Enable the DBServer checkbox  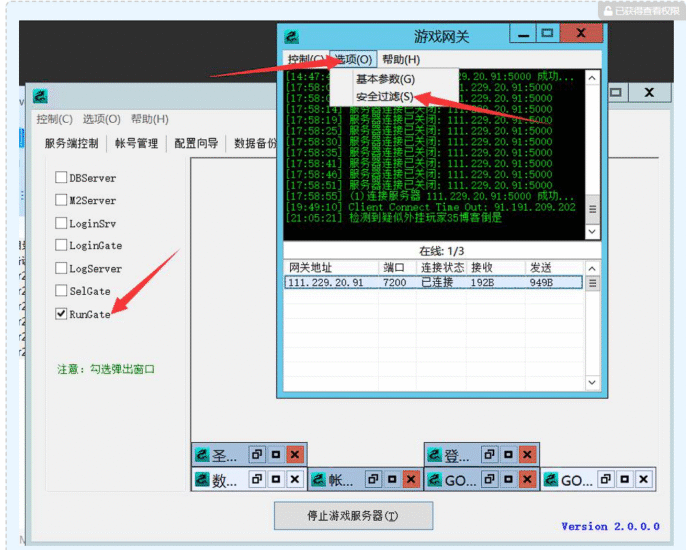[61, 177]
